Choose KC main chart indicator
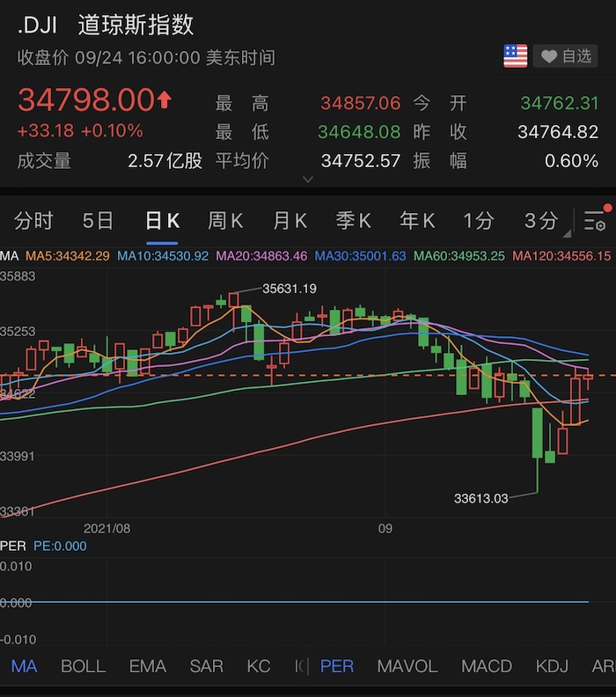616x697 pixels. pyautogui.click(x=259, y=666)
